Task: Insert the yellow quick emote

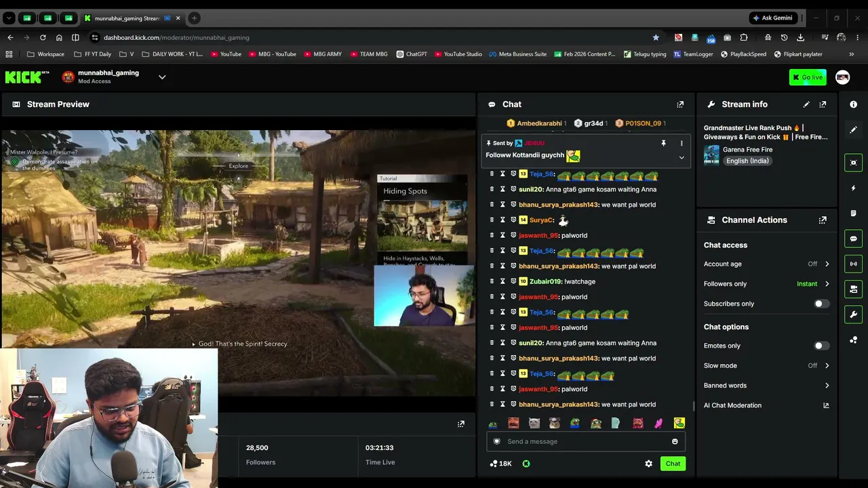Action: pos(679,424)
